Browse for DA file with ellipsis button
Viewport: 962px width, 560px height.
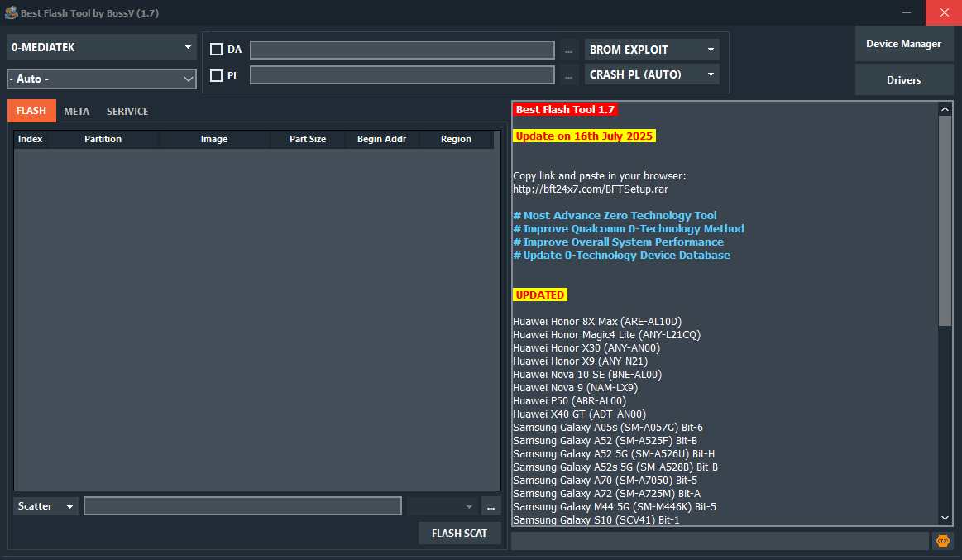tap(569, 50)
